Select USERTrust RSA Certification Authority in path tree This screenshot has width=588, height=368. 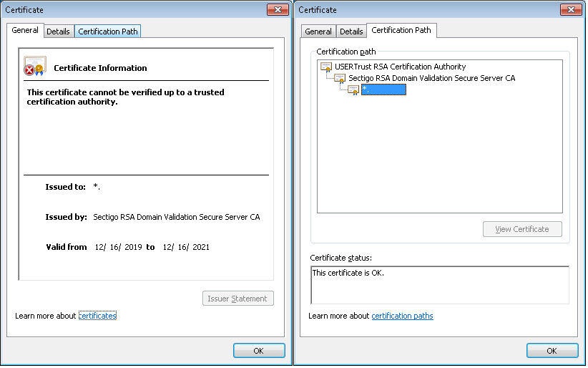point(400,67)
